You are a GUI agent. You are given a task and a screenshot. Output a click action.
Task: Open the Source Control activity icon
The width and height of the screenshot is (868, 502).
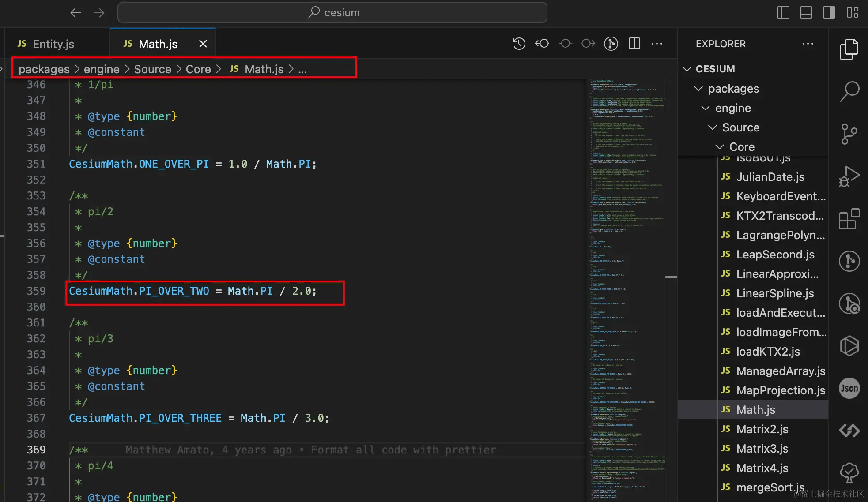pyautogui.click(x=849, y=134)
